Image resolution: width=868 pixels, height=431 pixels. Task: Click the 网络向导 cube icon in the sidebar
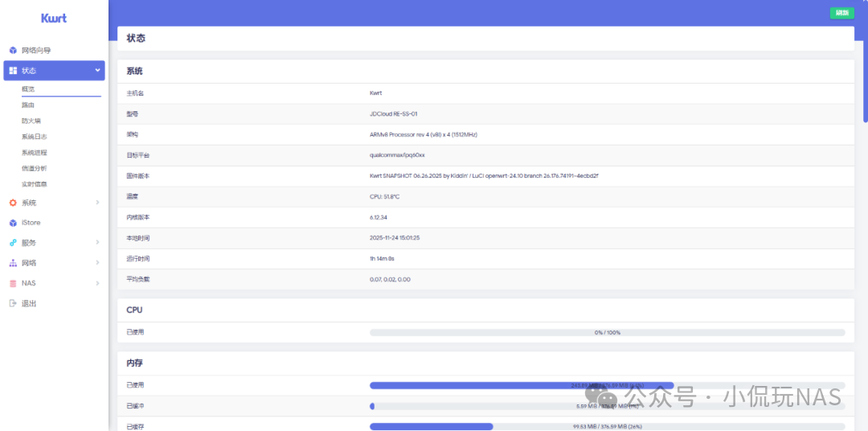click(14, 51)
